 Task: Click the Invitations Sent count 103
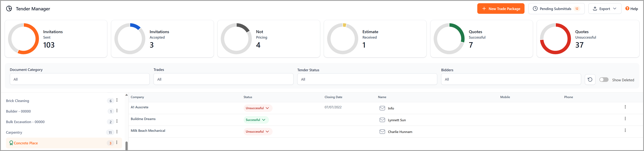(49, 45)
